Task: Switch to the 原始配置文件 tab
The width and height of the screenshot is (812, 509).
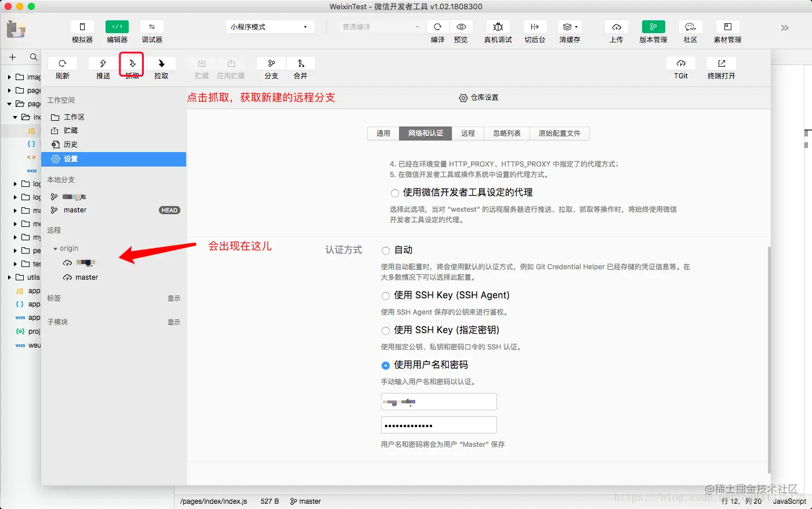Action: 560,133
